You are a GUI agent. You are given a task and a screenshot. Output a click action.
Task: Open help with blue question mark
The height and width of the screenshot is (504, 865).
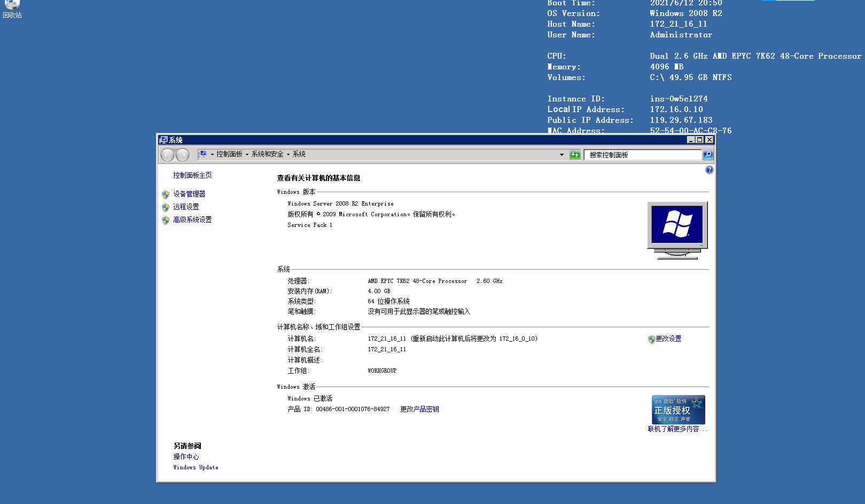709,170
